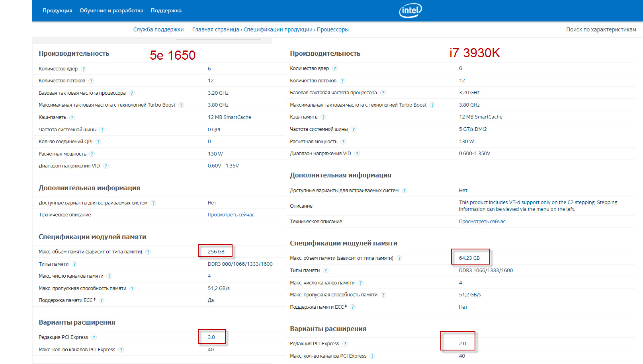Screen dimensions: 643x364
Task: Select ECC support value Да
Action: coord(211,300)
